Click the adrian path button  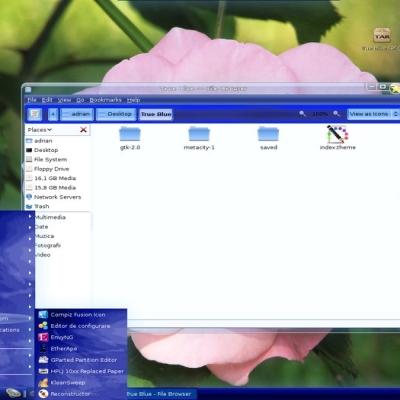tap(77, 114)
